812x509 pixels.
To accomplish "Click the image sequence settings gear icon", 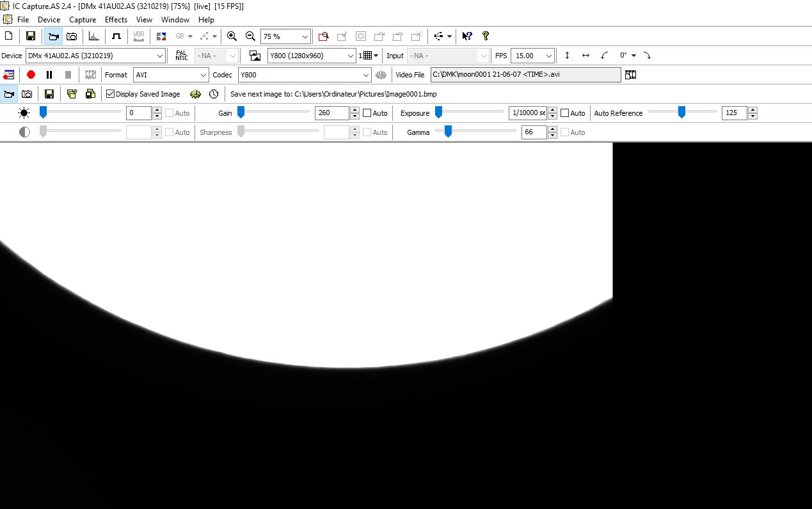I will tap(195, 94).
